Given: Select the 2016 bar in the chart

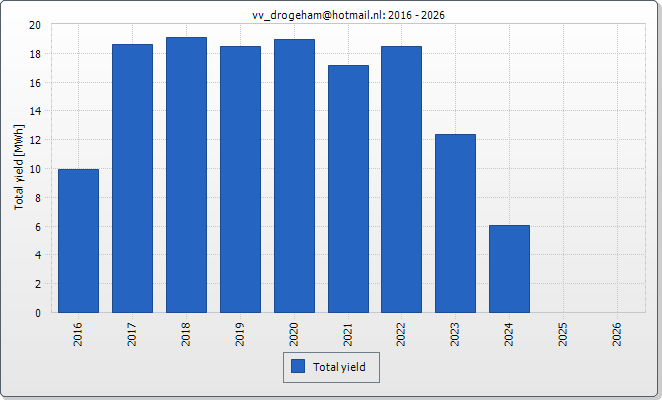Looking at the screenshot, I should click(x=78, y=241).
